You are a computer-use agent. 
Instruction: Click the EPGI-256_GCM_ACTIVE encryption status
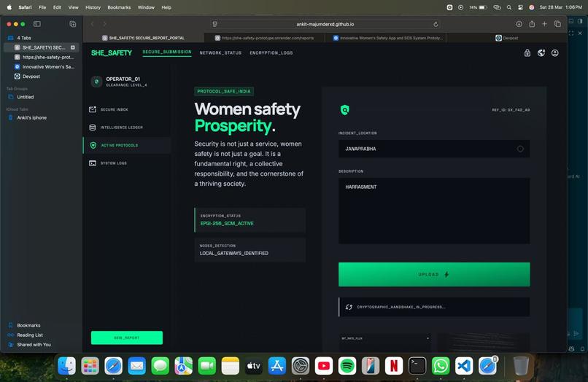[x=227, y=223]
